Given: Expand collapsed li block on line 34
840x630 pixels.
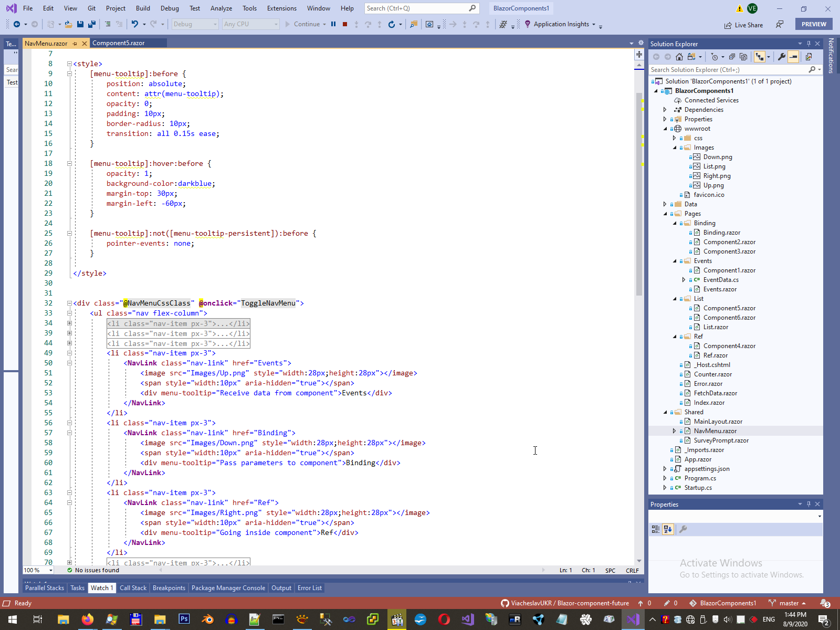Looking at the screenshot, I should (69, 323).
